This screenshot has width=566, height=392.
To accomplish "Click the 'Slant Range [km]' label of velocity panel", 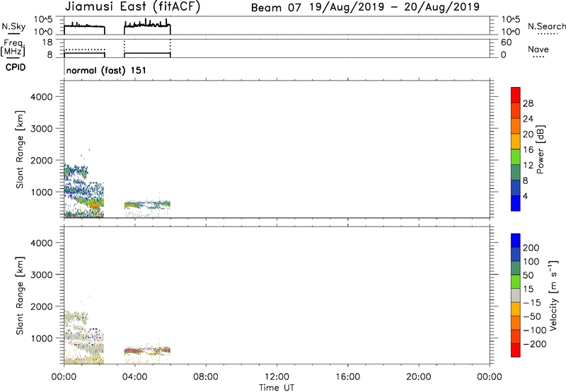I will [x=20, y=296].
